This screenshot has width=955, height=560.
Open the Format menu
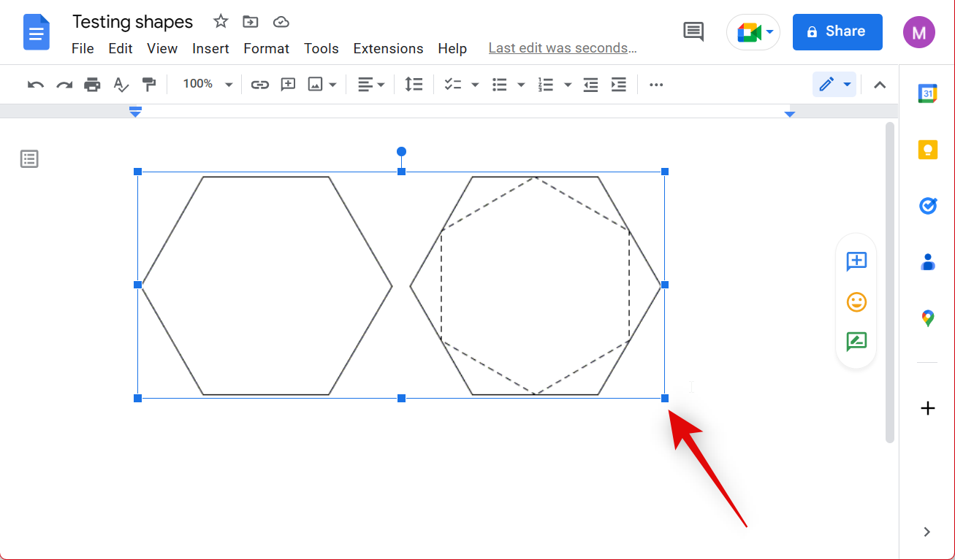[x=267, y=48]
